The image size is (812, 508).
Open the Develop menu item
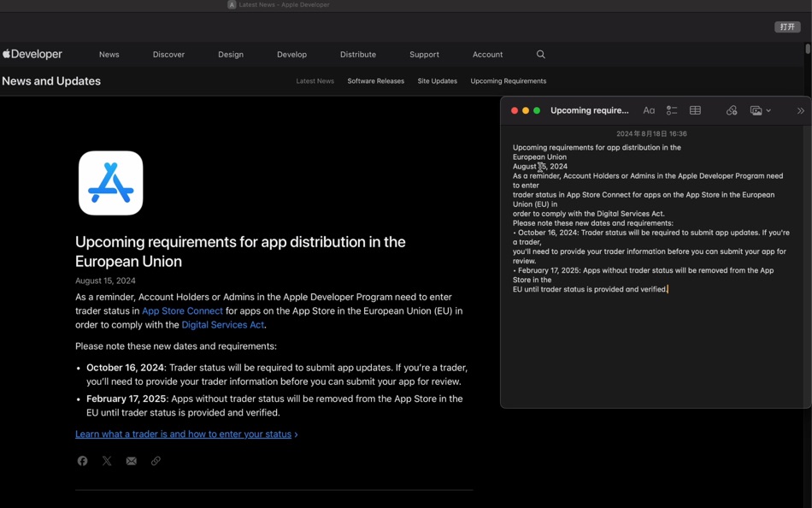click(x=292, y=55)
